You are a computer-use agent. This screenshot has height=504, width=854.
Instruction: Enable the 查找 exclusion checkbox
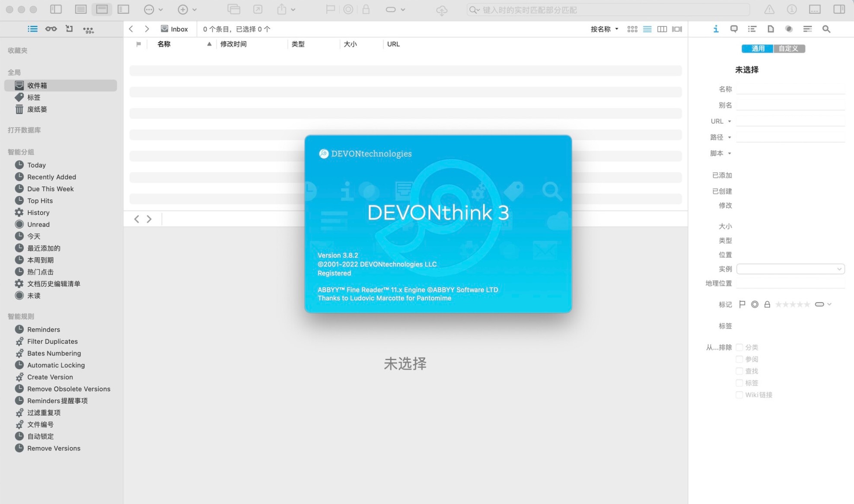(x=739, y=371)
